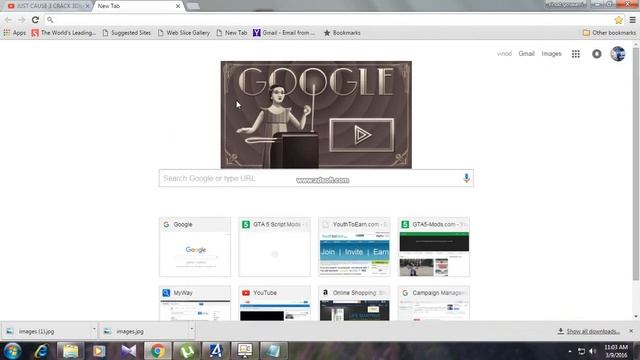Open the Chrome hamburger menu
Screen dimensions: 640x360
[632, 20]
